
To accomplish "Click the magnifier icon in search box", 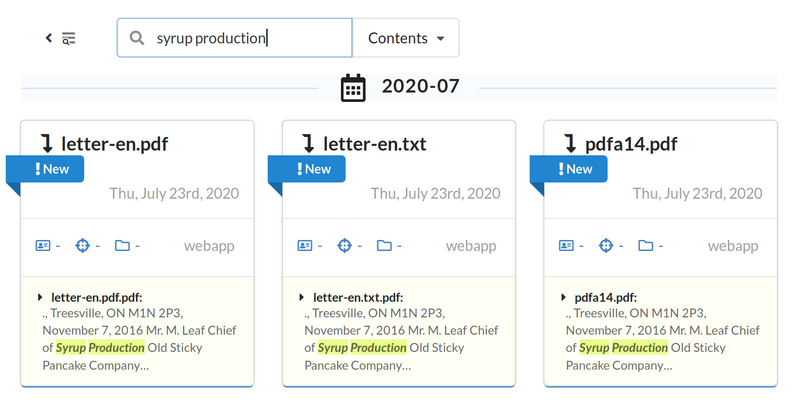I will 137,38.
